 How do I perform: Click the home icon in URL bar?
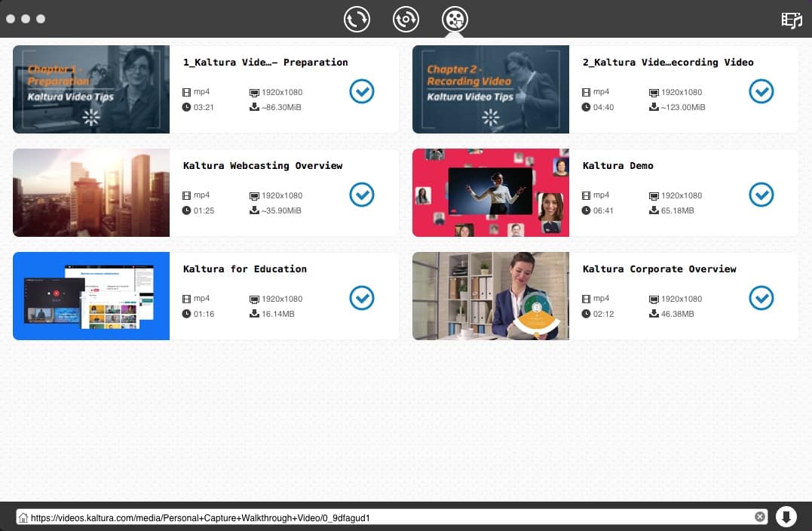click(x=23, y=517)
